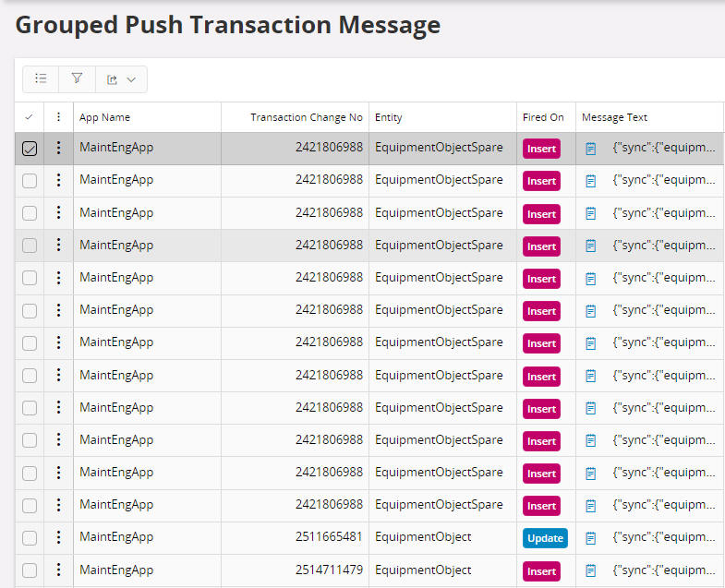725x588 pixels.
Task: Open the list view options icon
Action: coord(41,79)
